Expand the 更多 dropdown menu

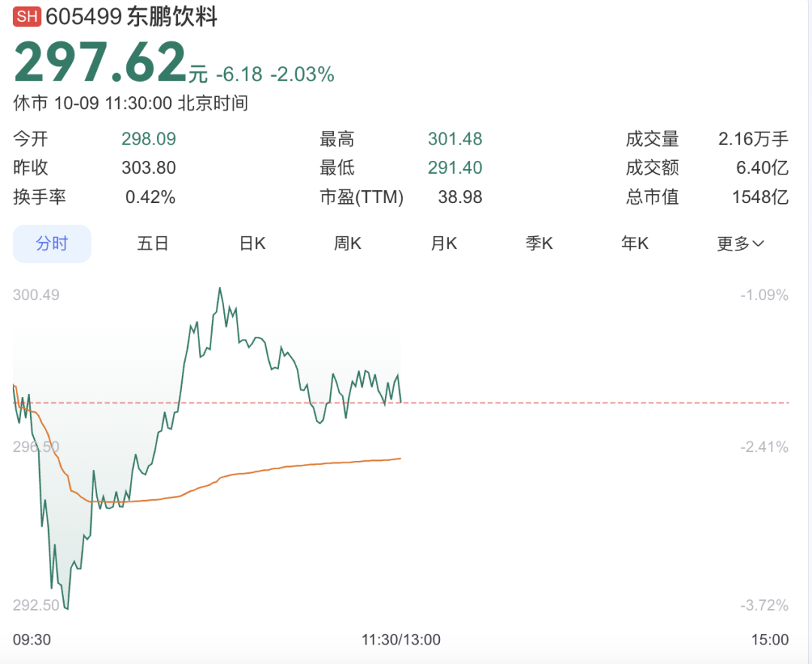[740, 244]
